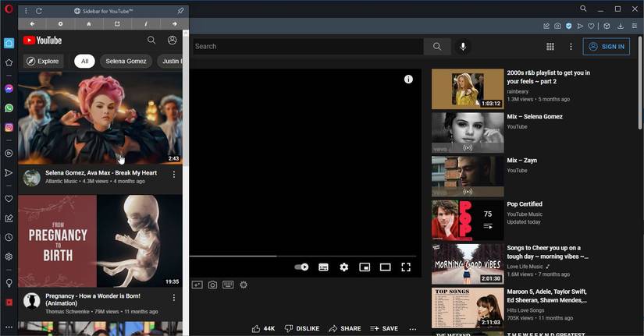Screen dimensions: 644x336
Task: Enter fullscreen in the video player
Action: [406, 267]
